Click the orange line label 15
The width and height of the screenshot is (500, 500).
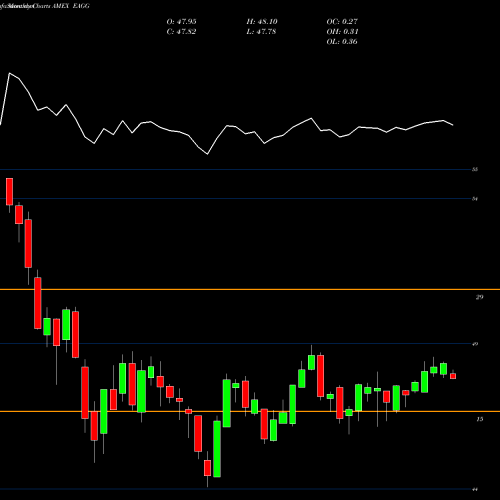(479, 419)
